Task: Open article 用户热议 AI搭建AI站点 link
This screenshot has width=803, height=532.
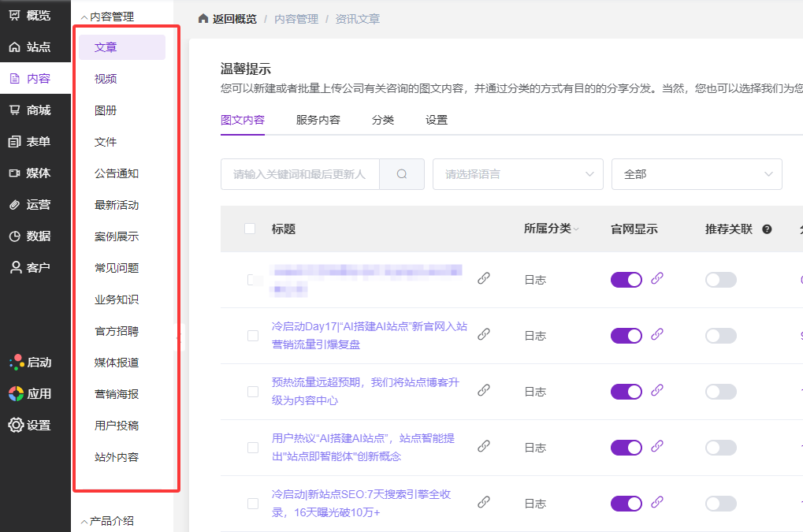Action: click(x=363, y=447)
